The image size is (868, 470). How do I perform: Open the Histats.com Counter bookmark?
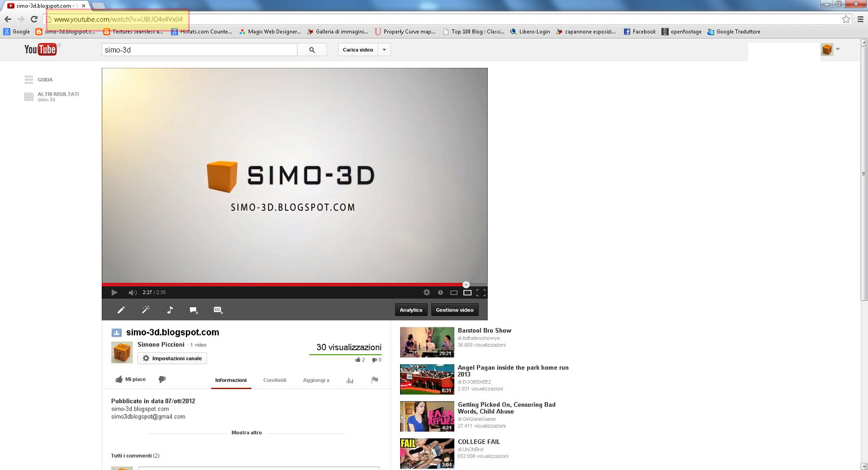click(202, 32)
